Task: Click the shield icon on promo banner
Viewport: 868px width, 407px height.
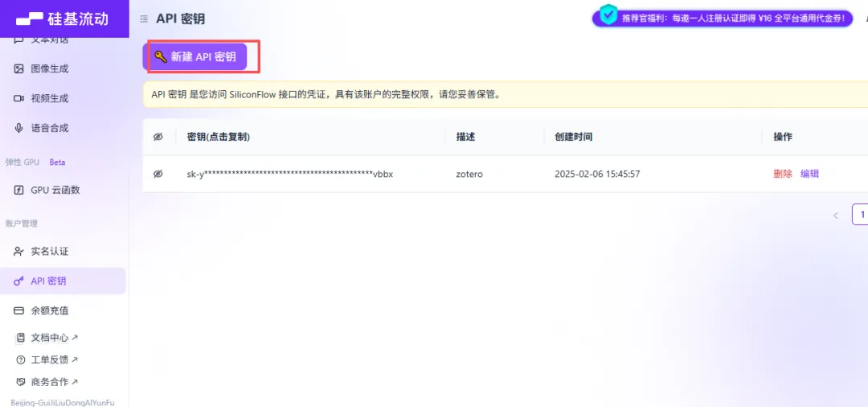Action: pyautogui.click(x=609, y=14)
